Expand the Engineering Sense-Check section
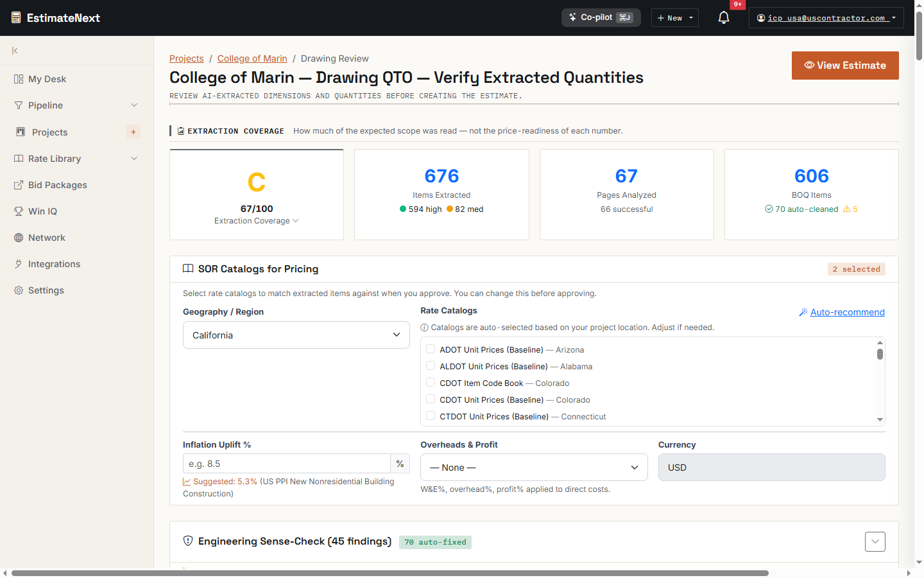924x578 pixels. click(x=875, y=541)
